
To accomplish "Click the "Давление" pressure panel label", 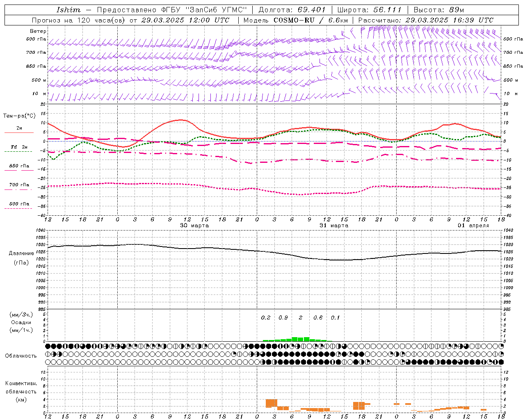I will pyautogui.click(x=21, y=253).
